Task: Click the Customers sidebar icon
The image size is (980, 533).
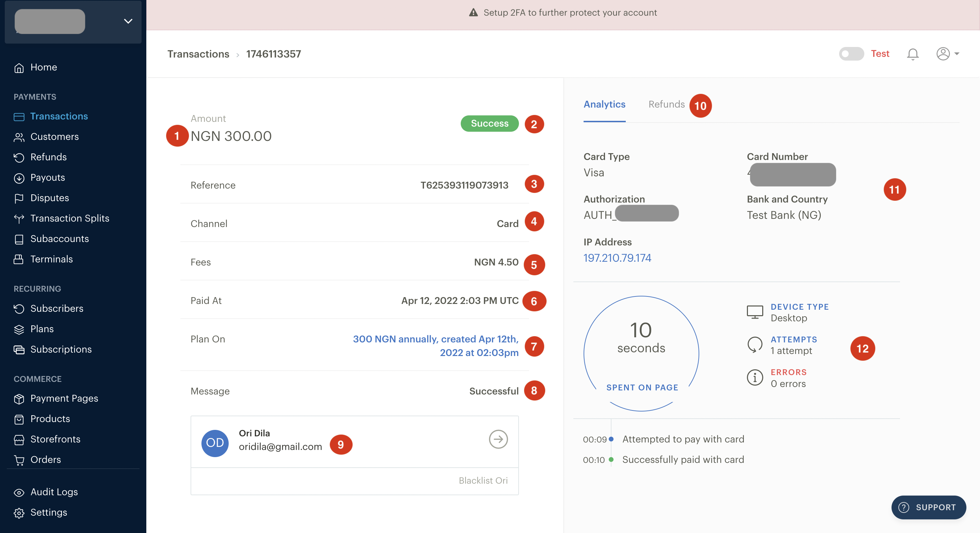Action: 19,136
